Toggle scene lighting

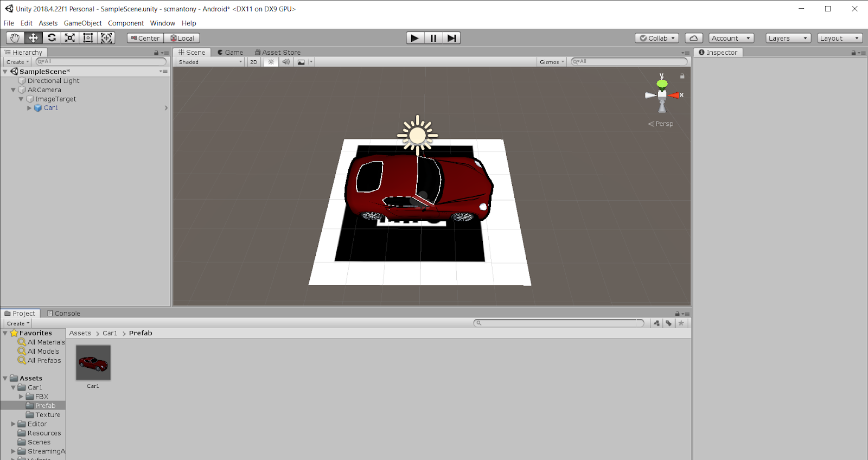[271, 62]
